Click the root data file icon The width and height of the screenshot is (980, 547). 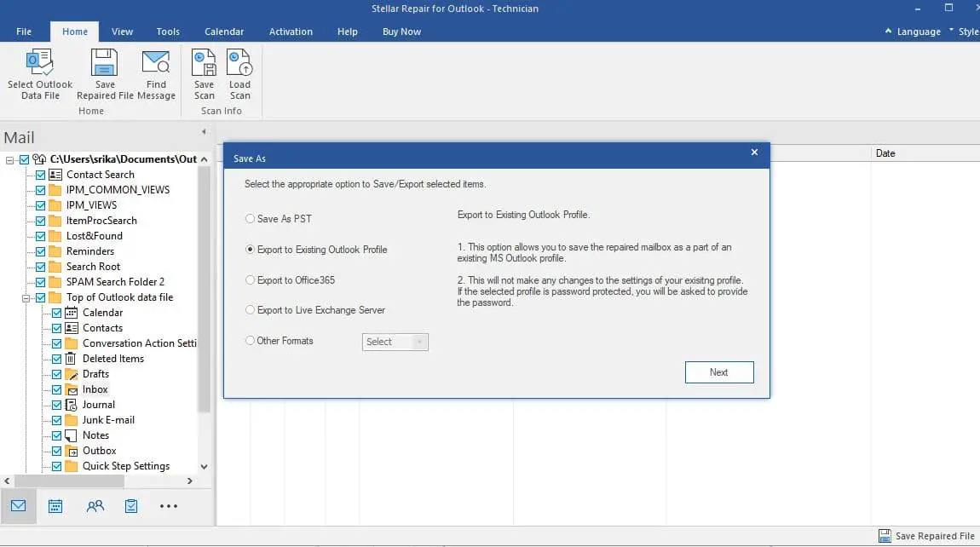pyautogui.click(x=39, y=159)
